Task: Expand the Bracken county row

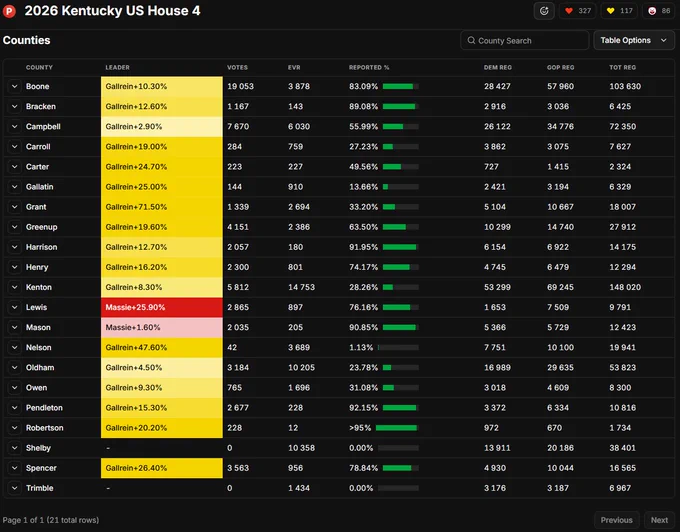Action: [x=14, y=106]
